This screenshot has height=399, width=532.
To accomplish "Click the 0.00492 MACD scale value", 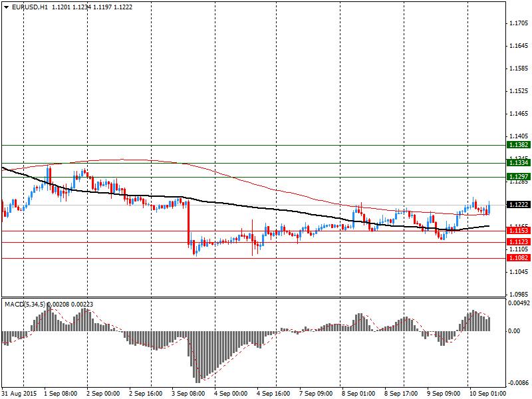I will pos(519,303).
